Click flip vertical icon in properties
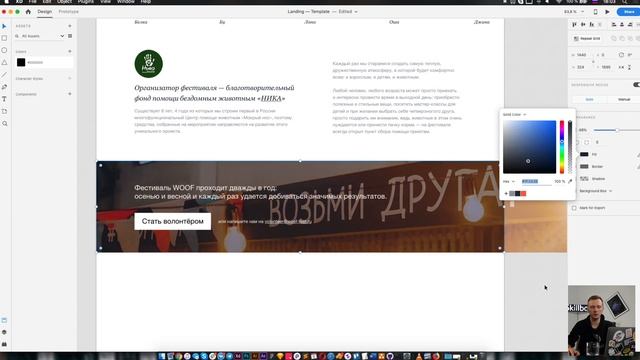Image resolution: width=640 pixels, height=360 pixels. click(x=629, y=67)
